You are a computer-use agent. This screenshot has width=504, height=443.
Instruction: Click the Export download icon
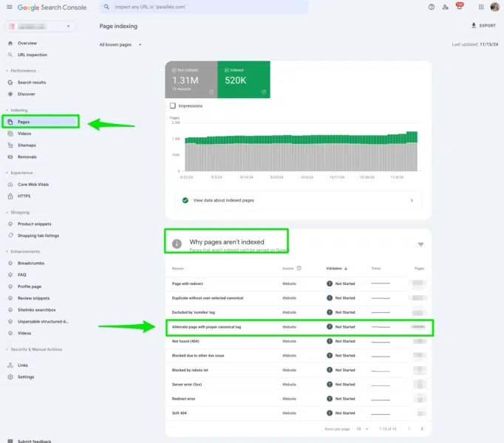[474, 25]
